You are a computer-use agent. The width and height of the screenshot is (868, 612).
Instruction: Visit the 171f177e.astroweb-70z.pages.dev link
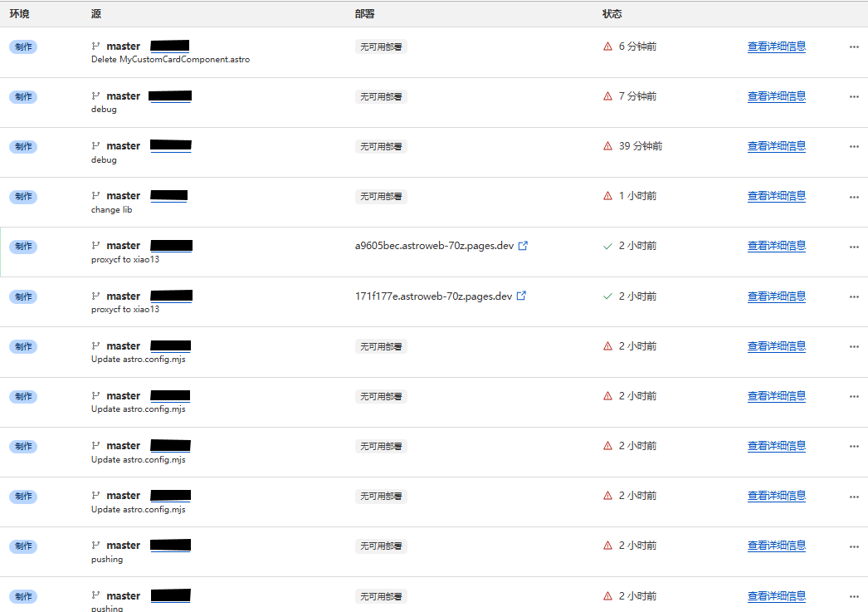(433, 296)
